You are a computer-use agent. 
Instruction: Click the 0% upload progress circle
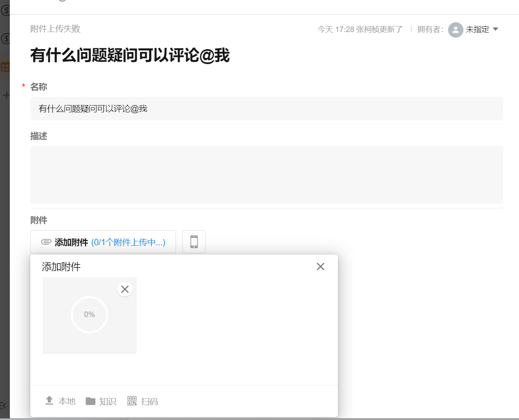[x=89, y=314]
